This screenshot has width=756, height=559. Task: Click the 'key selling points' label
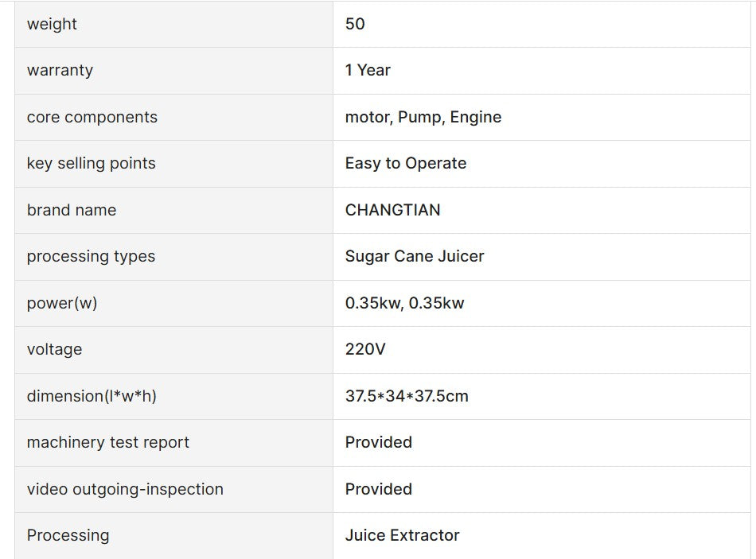click(91, 163)
